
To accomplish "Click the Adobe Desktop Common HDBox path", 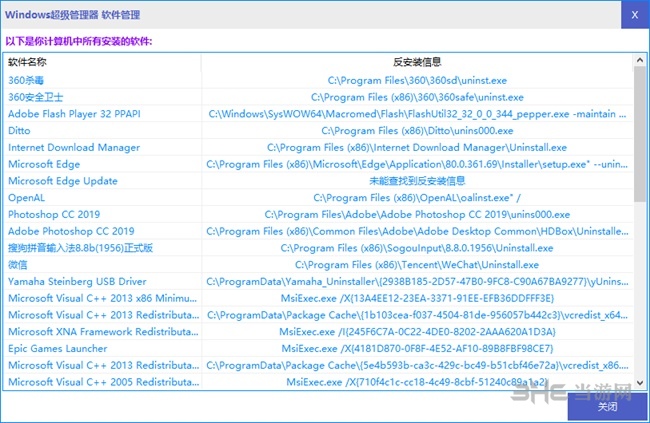I will pyautogui.click(x=417, y=231).
